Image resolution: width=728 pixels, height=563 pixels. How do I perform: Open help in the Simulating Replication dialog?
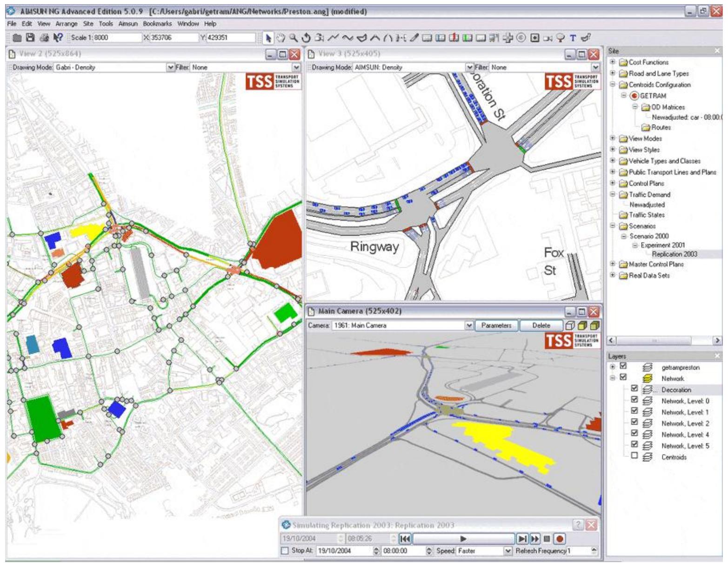[578, 525]
